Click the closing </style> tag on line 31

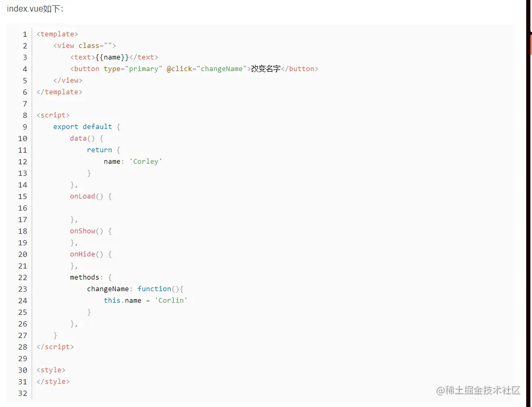pyautogui.click(x=53, y=382)
